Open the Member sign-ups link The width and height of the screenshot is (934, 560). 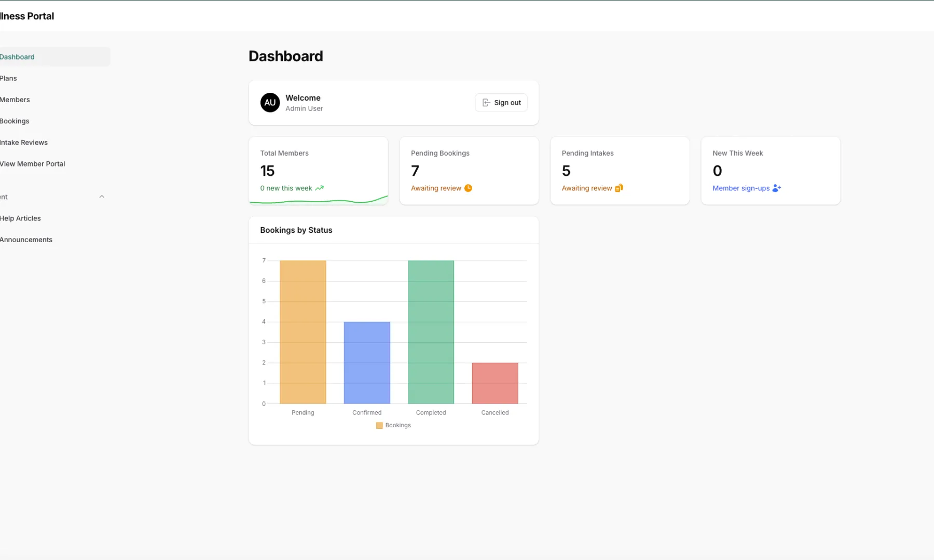[x=740, y=188]
